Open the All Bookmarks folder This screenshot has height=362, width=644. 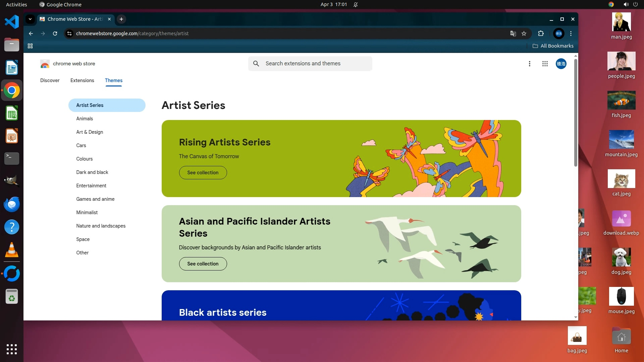coord(553,46)
